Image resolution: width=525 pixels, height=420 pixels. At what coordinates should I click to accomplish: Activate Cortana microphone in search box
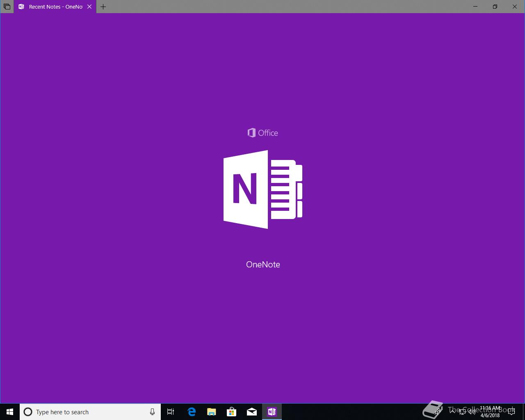coord(152,412)
